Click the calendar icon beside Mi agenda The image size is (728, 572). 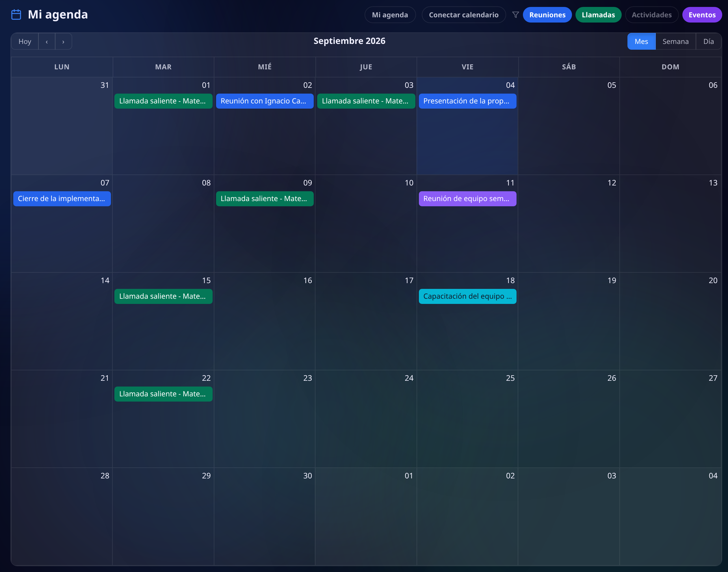pos(16,15)
